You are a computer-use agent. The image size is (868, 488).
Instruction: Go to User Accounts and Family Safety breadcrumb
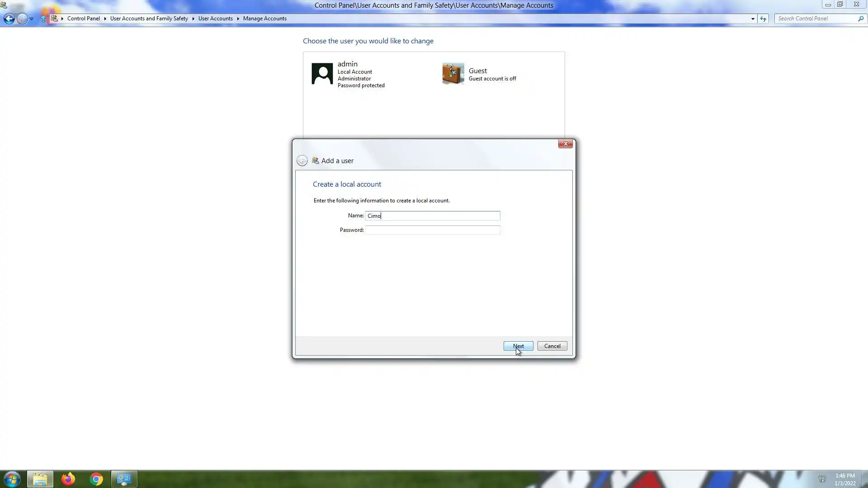click(x=149, y=19)
